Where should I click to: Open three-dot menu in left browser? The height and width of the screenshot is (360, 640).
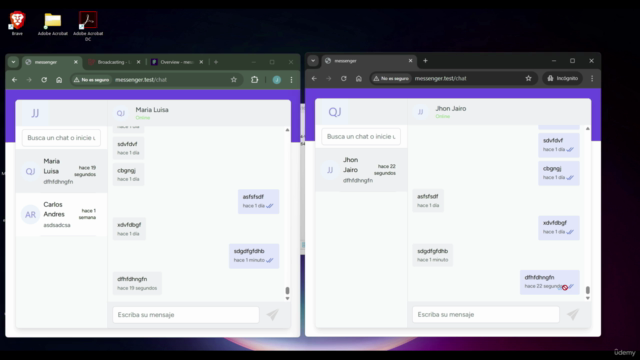[x=291, y=80]
